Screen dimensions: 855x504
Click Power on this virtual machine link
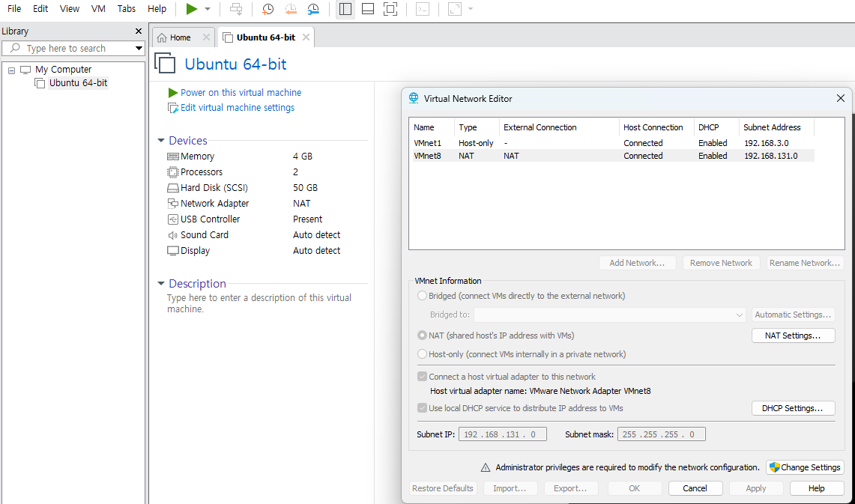[x=241, y=93]
